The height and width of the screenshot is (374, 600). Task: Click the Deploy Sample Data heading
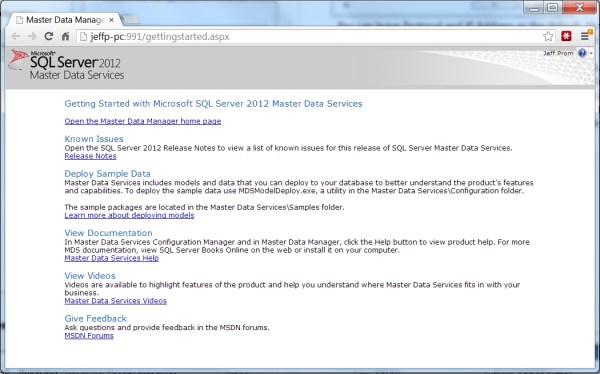108,173
